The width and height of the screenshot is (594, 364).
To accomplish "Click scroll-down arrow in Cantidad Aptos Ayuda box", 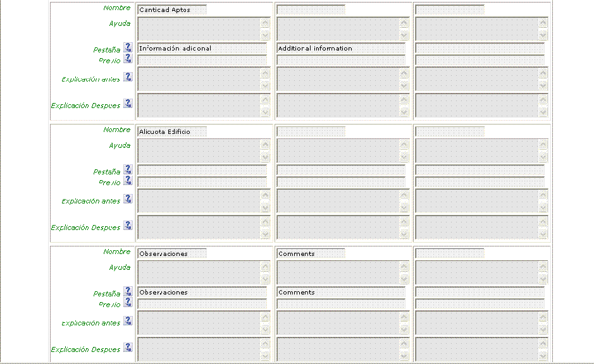I will tap(265, 35).
